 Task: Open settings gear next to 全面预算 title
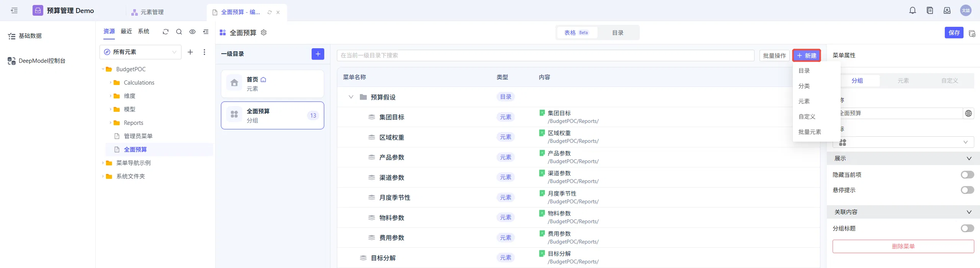(264, 33)
